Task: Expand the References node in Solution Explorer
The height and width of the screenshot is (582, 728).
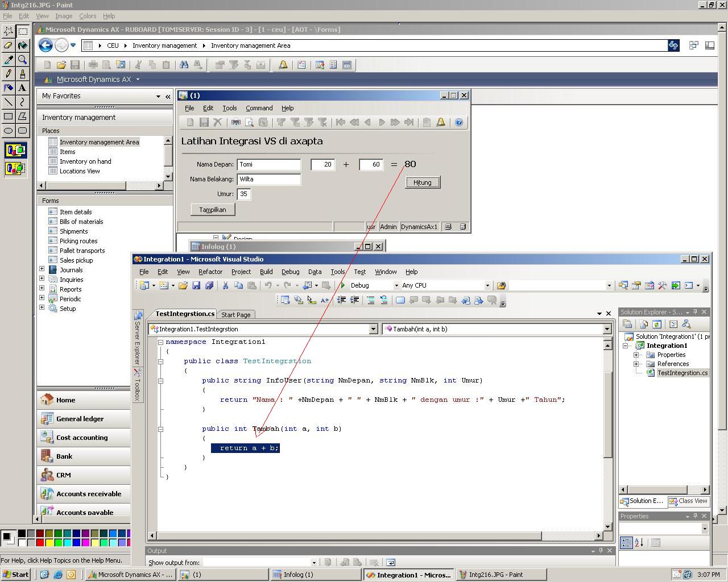Action: click(636, 364)
